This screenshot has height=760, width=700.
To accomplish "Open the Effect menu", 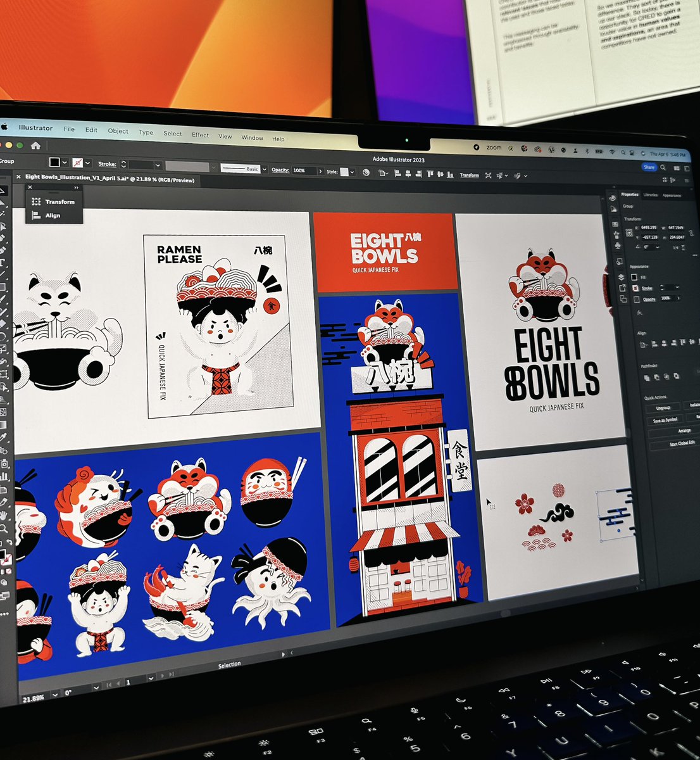I will click(x=200, y=135).
